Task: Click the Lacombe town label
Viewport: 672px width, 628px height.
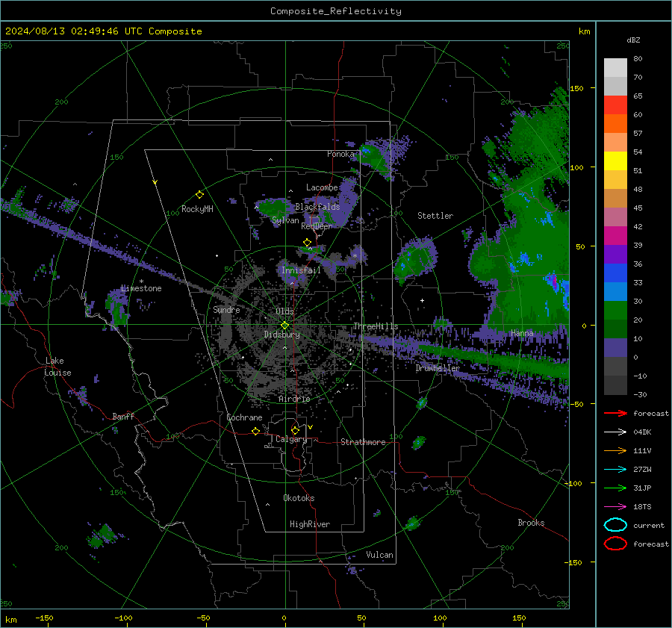Action: (x=322, y=187)
